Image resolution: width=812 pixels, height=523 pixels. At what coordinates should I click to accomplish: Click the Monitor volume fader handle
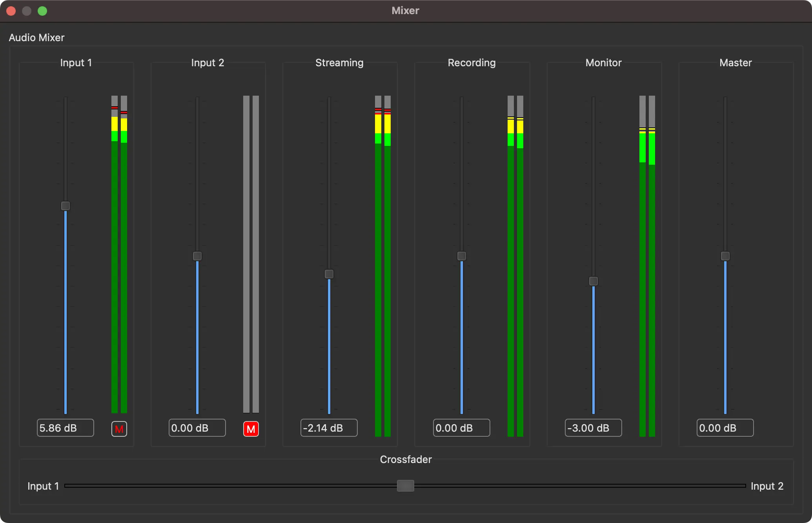pos(593,281)
